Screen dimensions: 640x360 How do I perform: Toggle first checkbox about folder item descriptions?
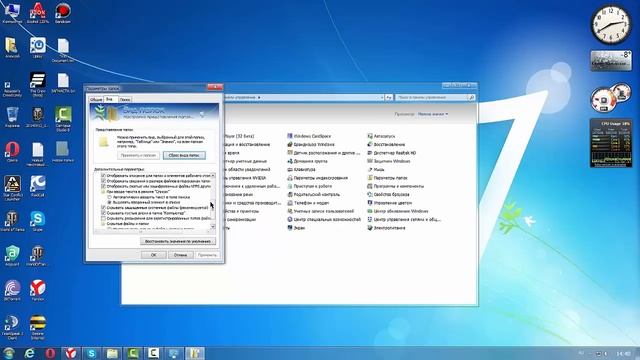(103, 176)
